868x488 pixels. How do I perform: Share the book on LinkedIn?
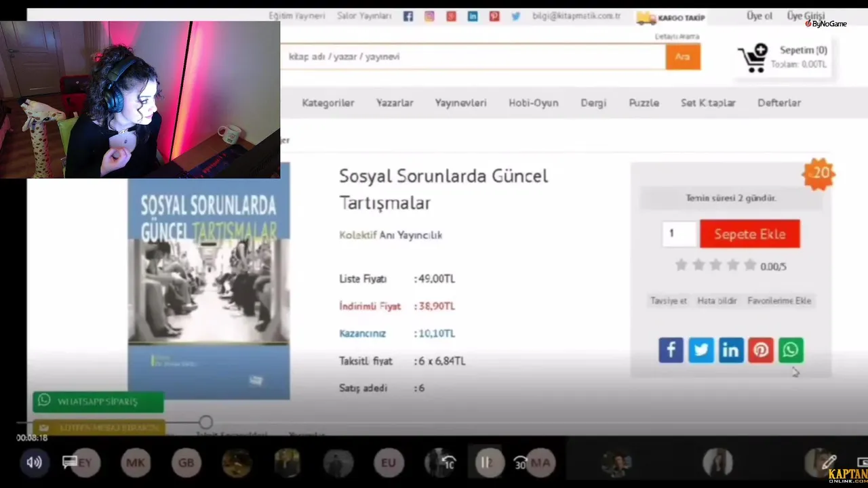731,350
